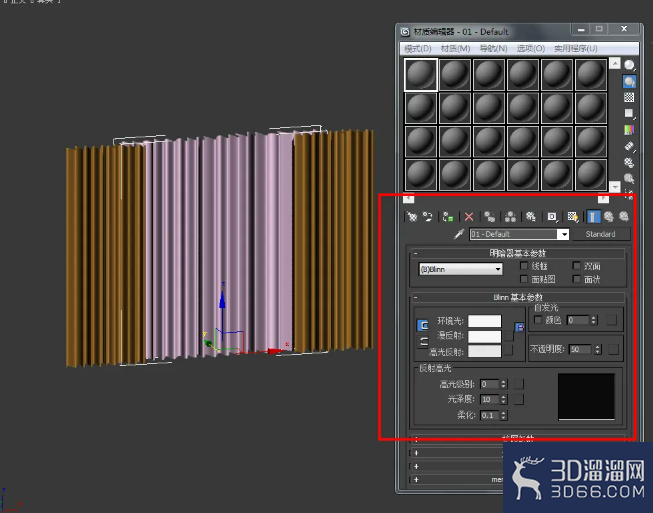Toggle the blue map lock icon
Screen dimensions: 653x513
click(x=519, y=327)
